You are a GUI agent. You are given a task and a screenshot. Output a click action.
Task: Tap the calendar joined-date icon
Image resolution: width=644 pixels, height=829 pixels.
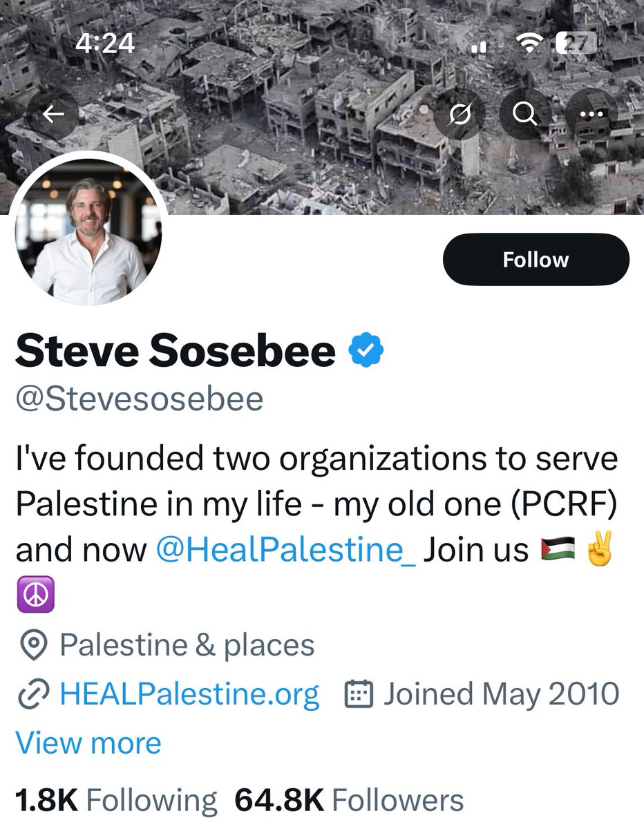click(359, 694)
